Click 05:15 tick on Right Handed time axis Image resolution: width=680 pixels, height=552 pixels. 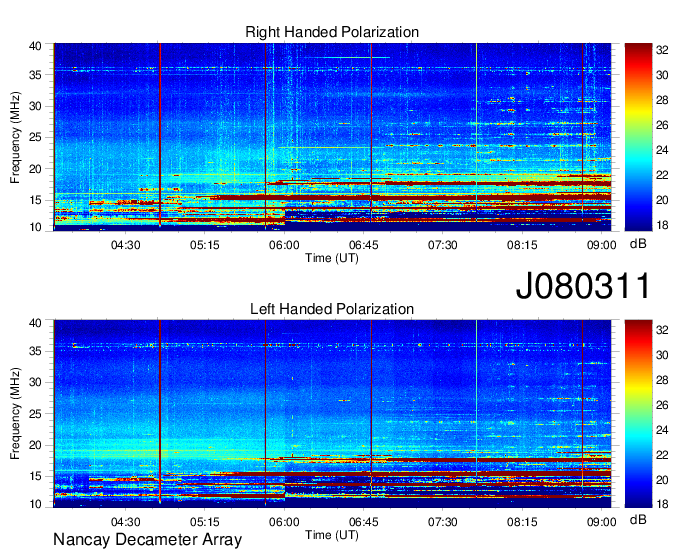(x=205, y=245)
